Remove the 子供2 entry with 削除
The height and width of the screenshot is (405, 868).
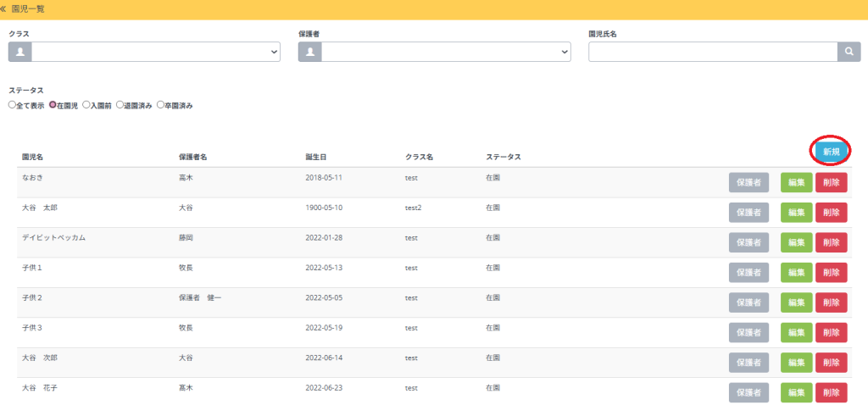pyautogui.click(x=831, y=302)
